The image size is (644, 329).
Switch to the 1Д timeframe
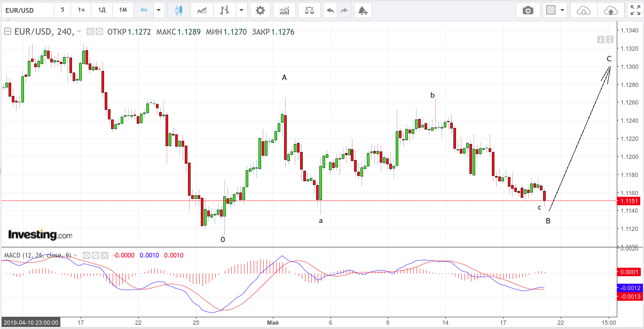coord(101,10)
